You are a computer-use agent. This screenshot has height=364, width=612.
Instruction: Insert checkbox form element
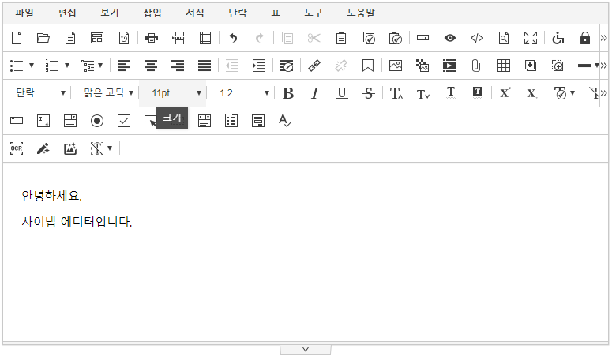click(x=124, y=121)
